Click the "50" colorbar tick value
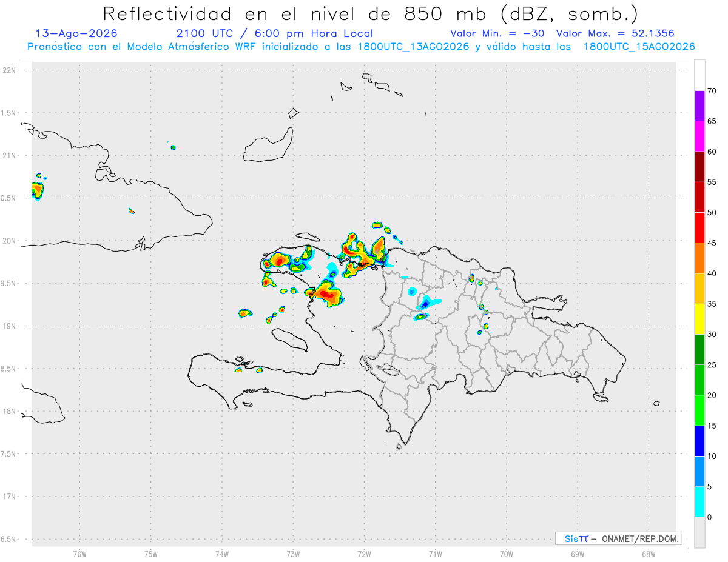This screenshot has width=728, height=562. click(712, 213)
